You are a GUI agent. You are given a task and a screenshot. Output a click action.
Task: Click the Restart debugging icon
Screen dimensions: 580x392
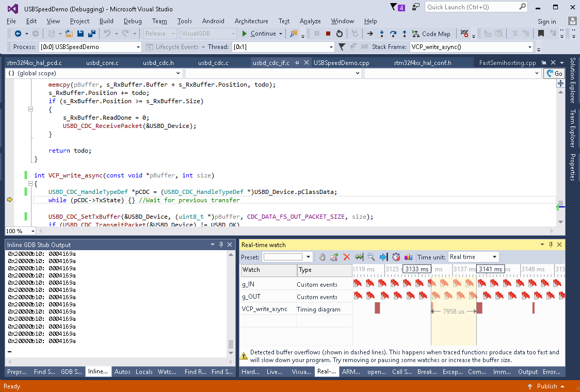[x=339, y=34]
